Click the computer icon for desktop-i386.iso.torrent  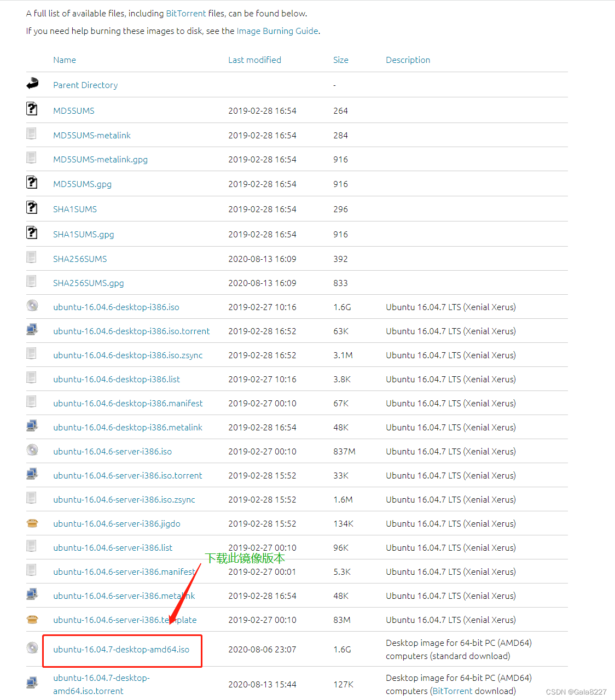(32, 329)
